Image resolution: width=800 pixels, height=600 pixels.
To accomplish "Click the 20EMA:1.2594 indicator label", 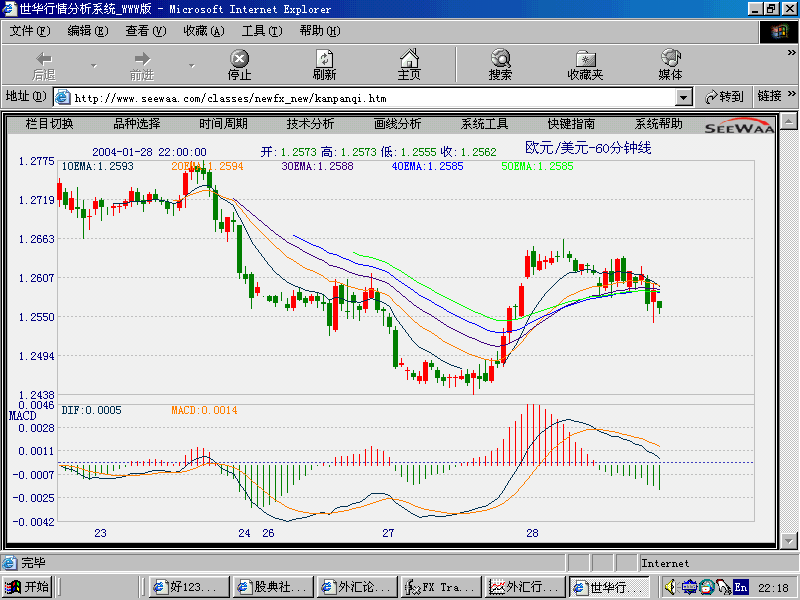I will coord(207,166).
